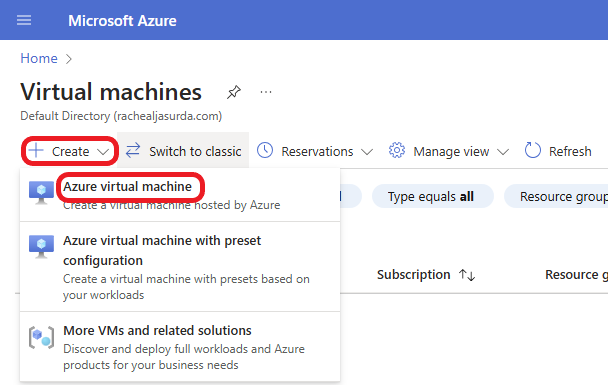Go to the Home breadcrumb link

(39, 58)
